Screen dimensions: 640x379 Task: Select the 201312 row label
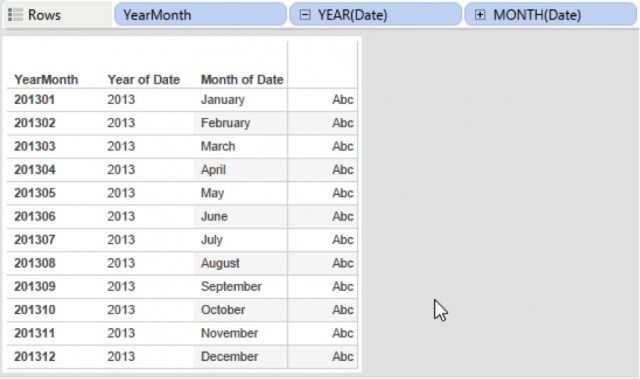35,357
